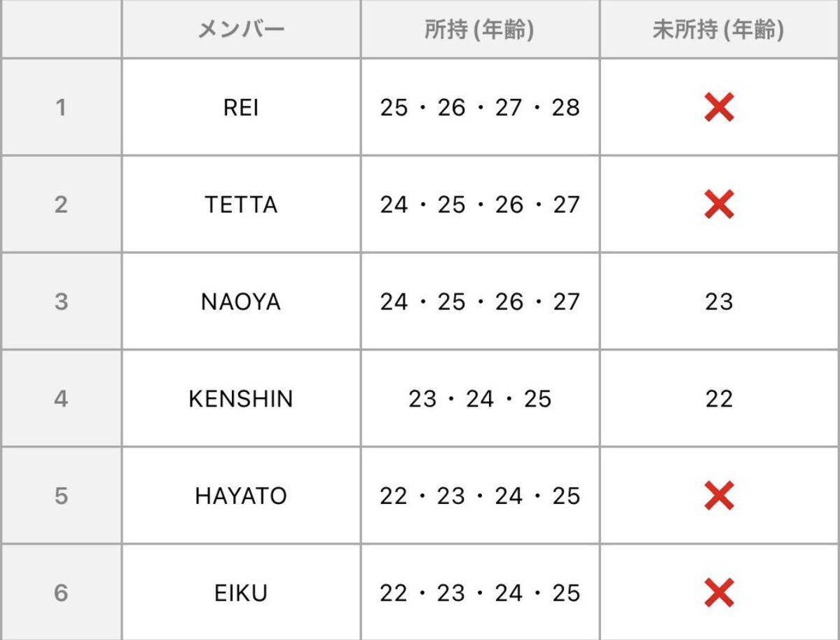Click the red X in EIKU's row
The width and height of the screenshot is (840, 640).
tap(719, 594)
